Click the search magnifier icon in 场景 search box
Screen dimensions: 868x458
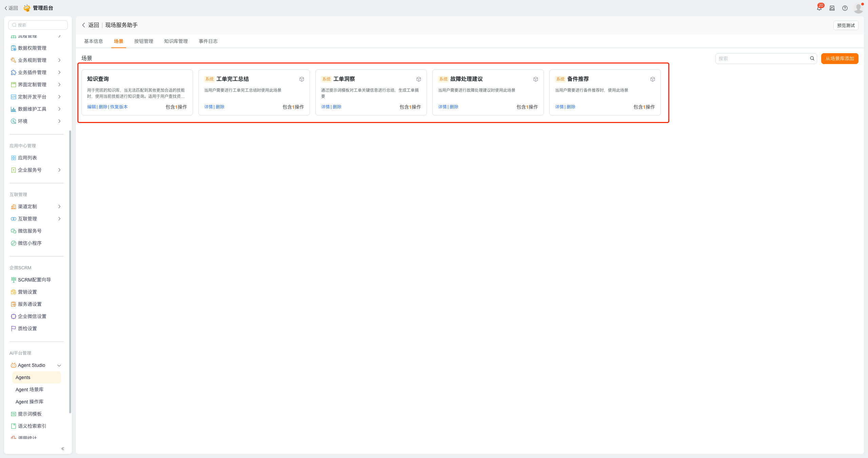812,59
